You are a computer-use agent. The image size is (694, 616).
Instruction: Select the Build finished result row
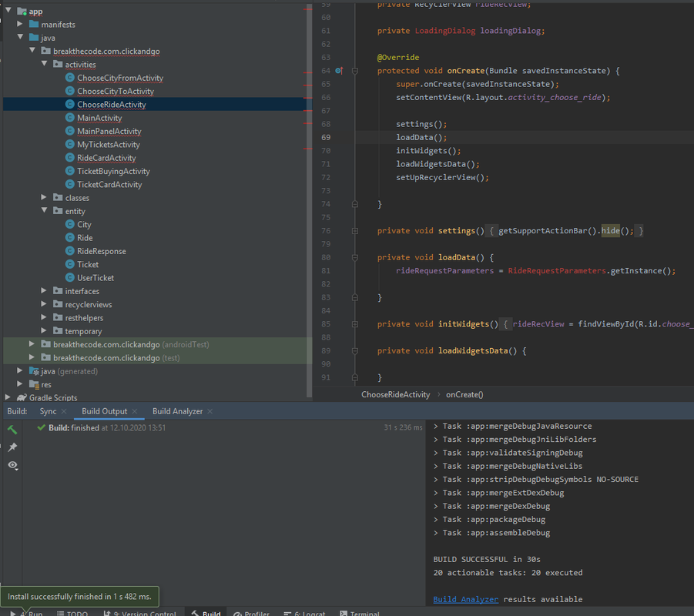pyautogui.click(x=223, y=428)
